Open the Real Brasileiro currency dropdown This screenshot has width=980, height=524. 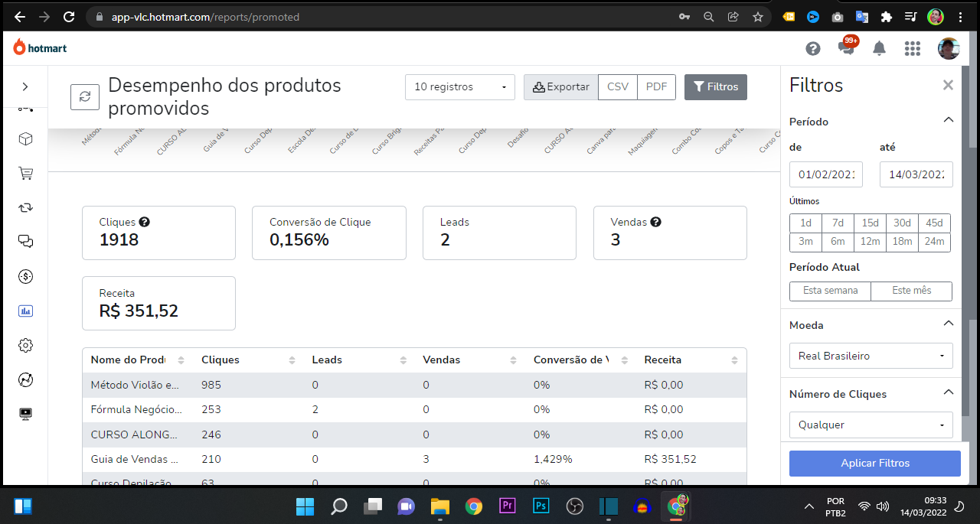871,356
